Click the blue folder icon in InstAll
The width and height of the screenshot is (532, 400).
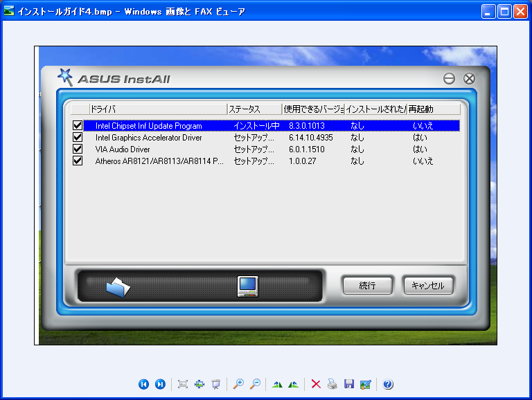[x=118, y=287]
